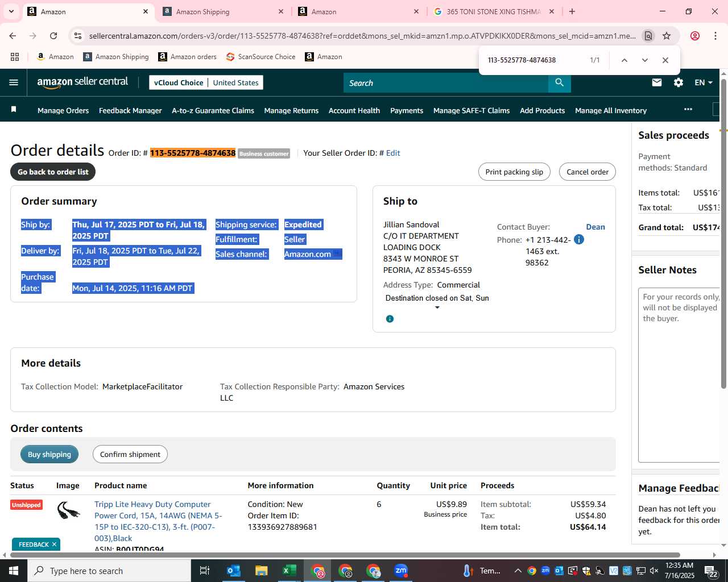This screenshot has width=728, height=582.
Task: Open Zoom from the taskbar
Action: click(401, 571)
